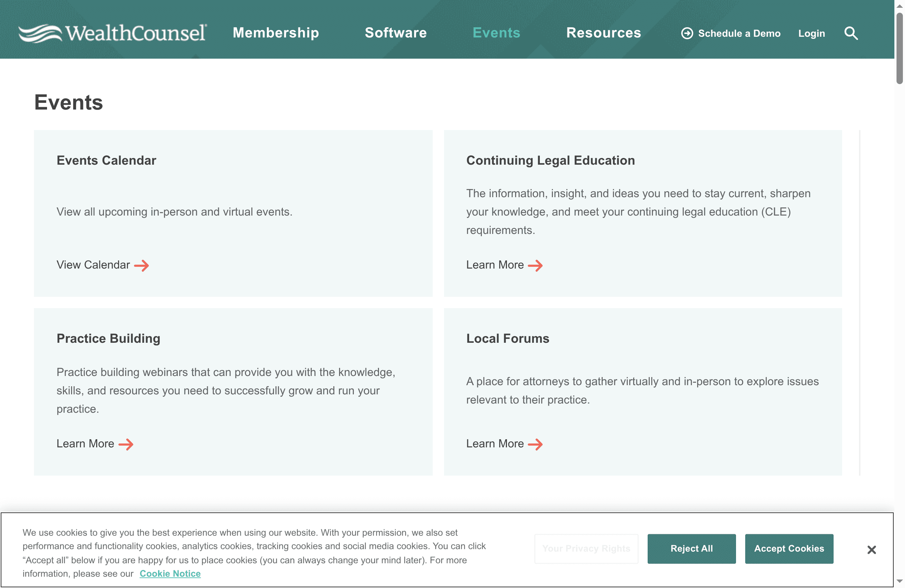Click the arrow beside Local Forums' Learn More
Screen dimensions: 905x588
pyautogui.click(x=536, y=443)
